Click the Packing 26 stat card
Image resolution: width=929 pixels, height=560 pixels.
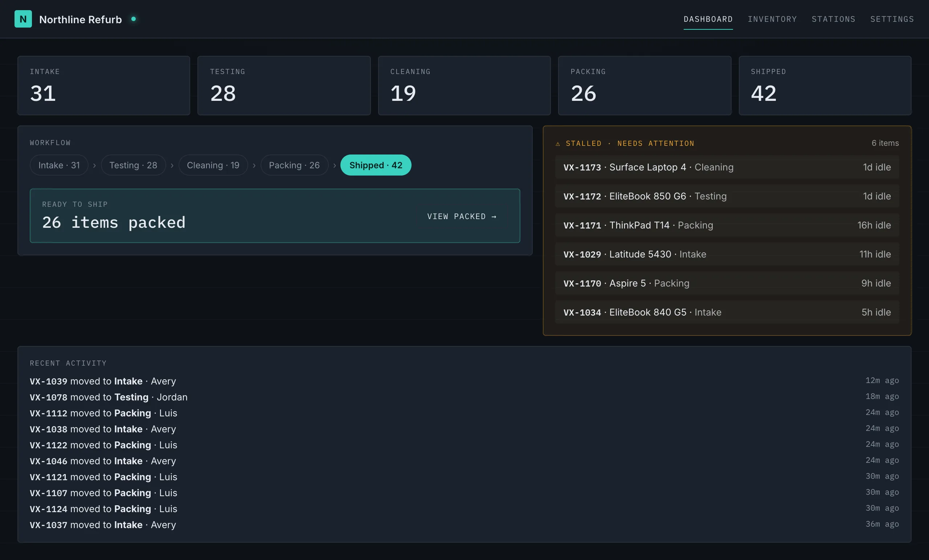click(645, 86)
